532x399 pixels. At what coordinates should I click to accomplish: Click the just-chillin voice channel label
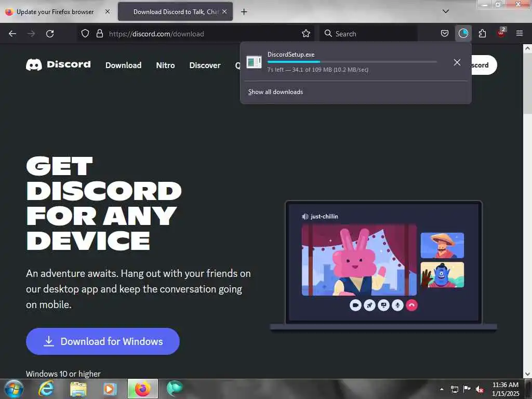[320, 217]
